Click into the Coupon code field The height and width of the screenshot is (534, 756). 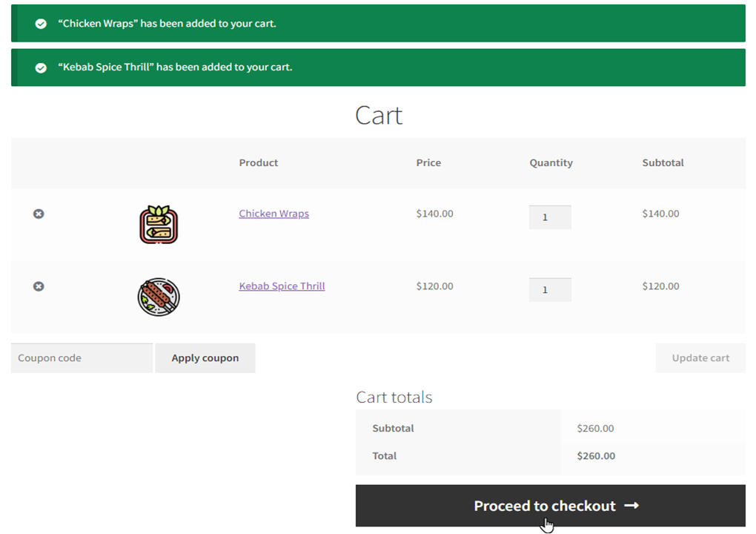coord(82,358)
